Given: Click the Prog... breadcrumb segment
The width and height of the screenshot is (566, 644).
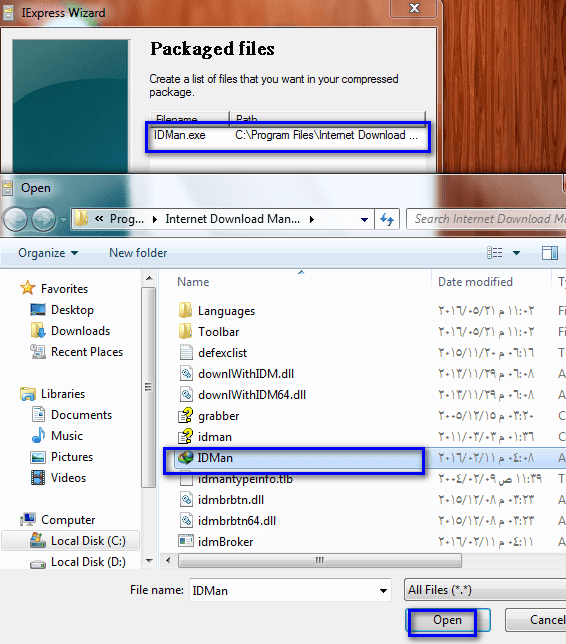Looking at the screenshot, I should coord(127,219).
